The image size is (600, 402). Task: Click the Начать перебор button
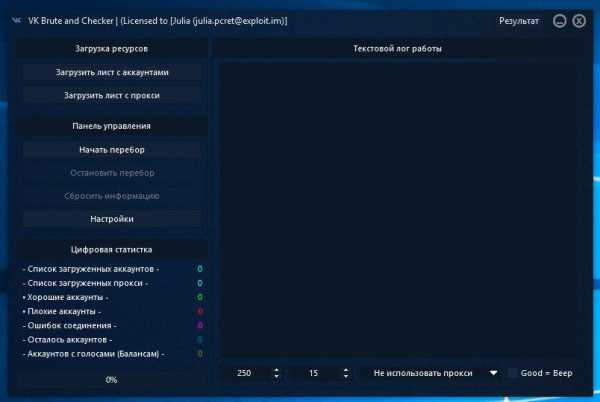pos(112,150)
